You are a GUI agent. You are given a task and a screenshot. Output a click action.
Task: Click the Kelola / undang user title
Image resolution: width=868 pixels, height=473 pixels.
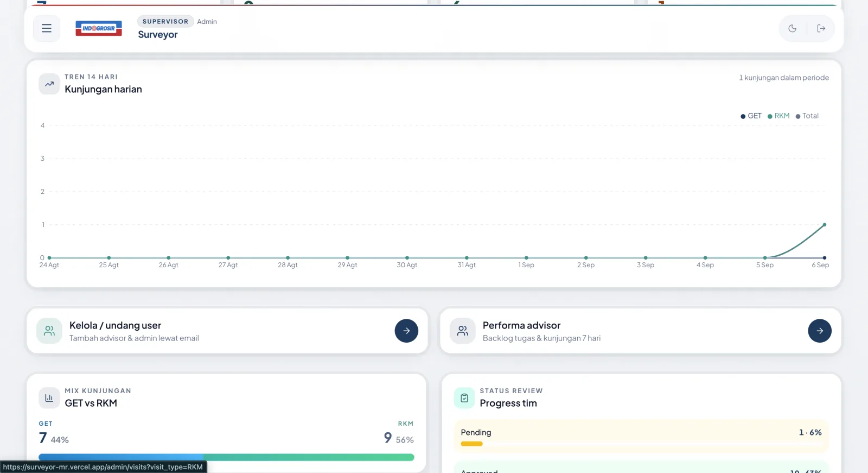pyautogui.click(x=115, y=325)
